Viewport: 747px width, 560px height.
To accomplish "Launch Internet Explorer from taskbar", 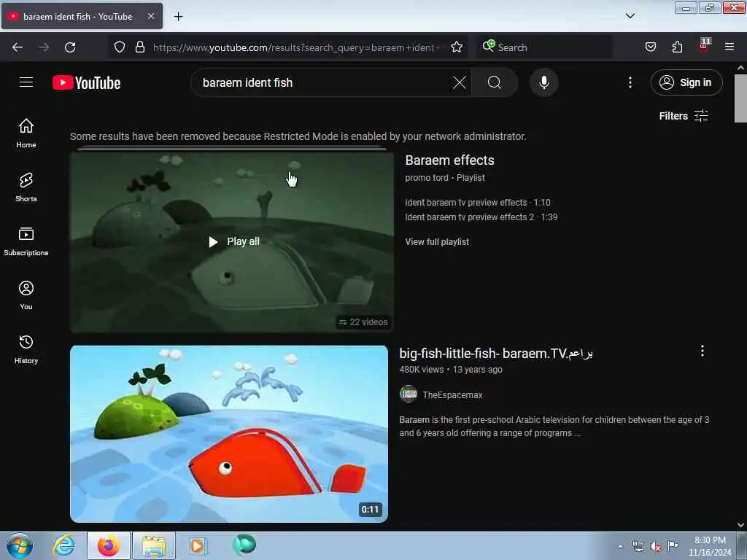I will [64, 545].
